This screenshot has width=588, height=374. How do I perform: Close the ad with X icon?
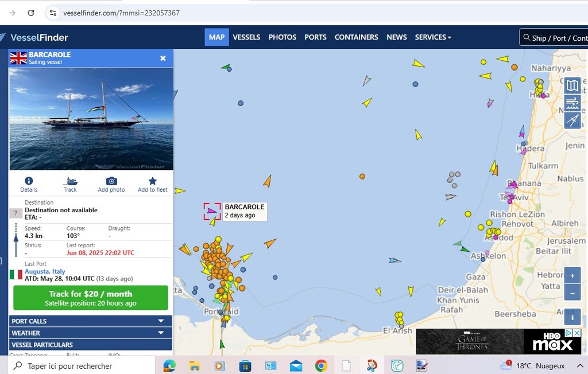click(x=577, y=333)
